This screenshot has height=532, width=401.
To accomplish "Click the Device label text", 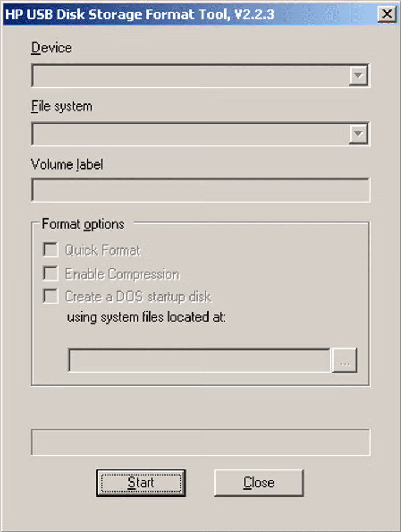I will point(51,48).
